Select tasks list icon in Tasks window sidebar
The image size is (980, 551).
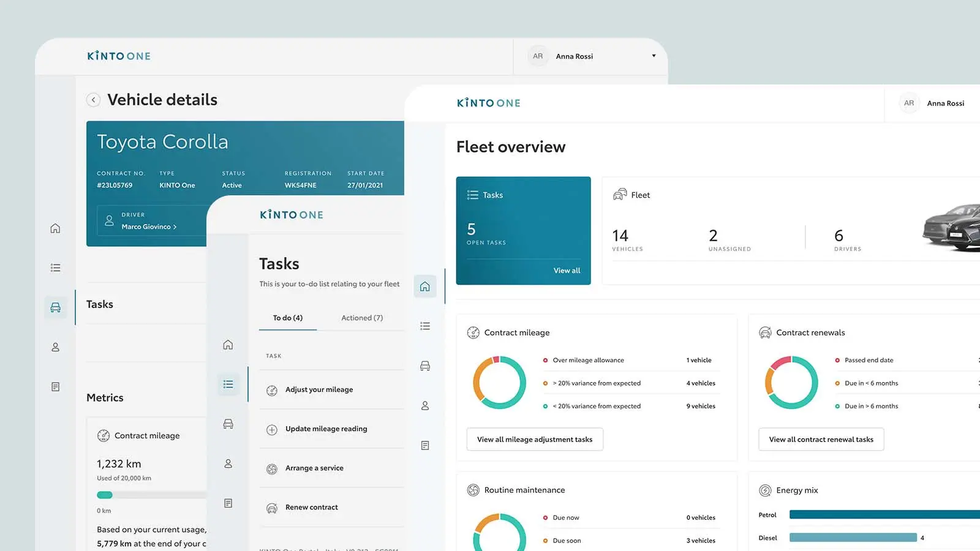228,384
